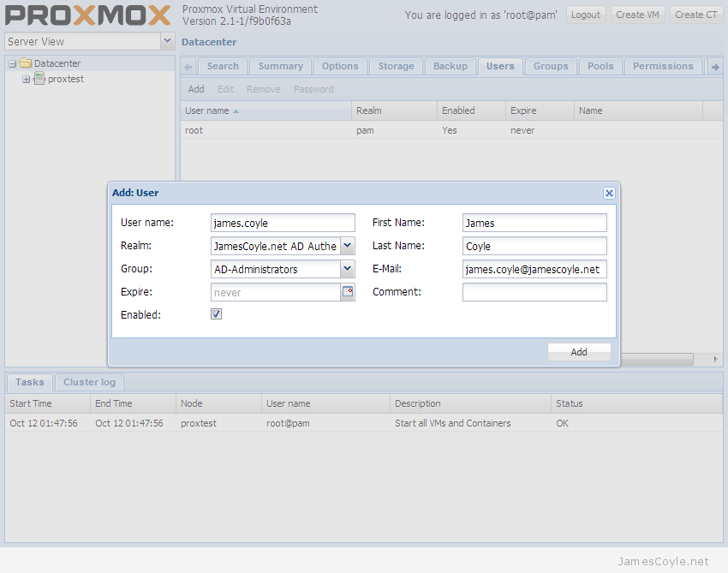
Task: Open the Server View dropdown
Action: tap(167, 41)
